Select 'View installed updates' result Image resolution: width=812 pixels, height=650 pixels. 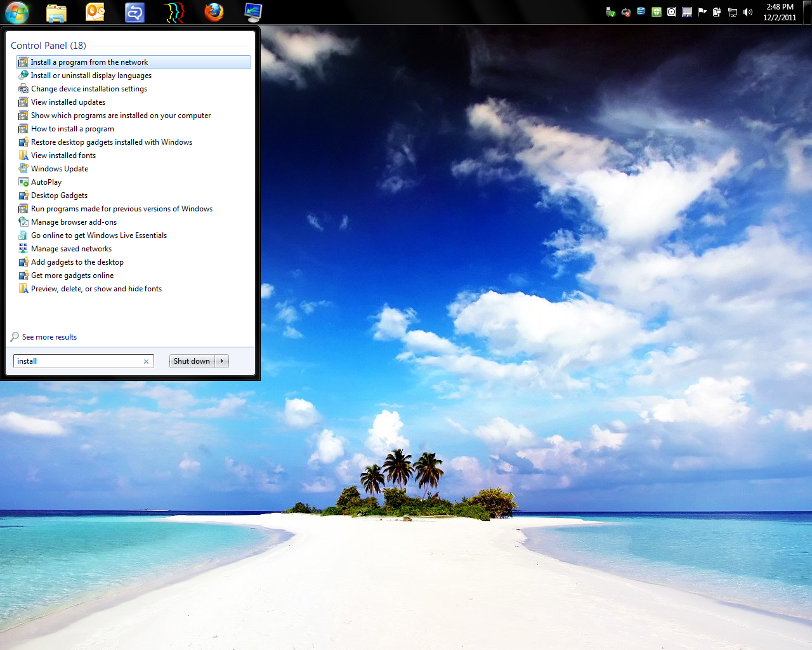tap(68, 102)
